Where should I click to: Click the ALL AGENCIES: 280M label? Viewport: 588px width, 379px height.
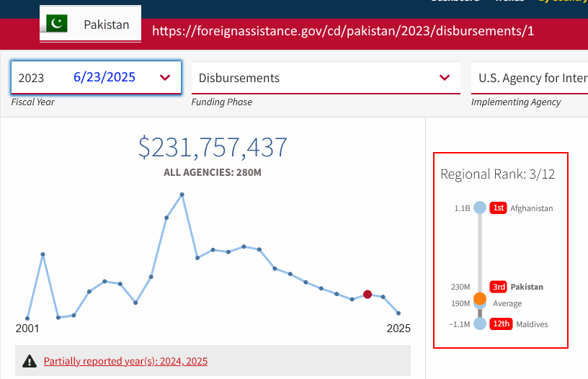[x=213, y=172]
